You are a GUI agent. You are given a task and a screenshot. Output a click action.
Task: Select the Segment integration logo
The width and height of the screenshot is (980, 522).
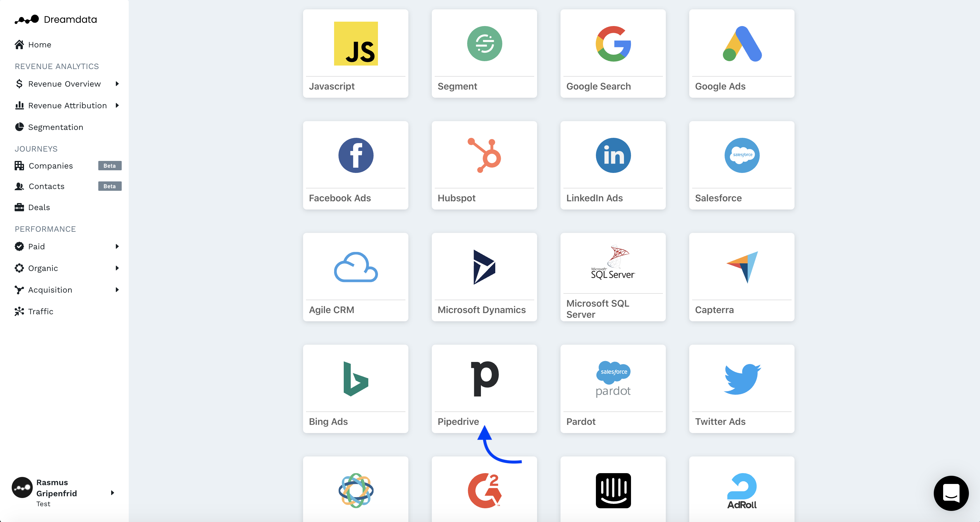[x=484, y=43]
